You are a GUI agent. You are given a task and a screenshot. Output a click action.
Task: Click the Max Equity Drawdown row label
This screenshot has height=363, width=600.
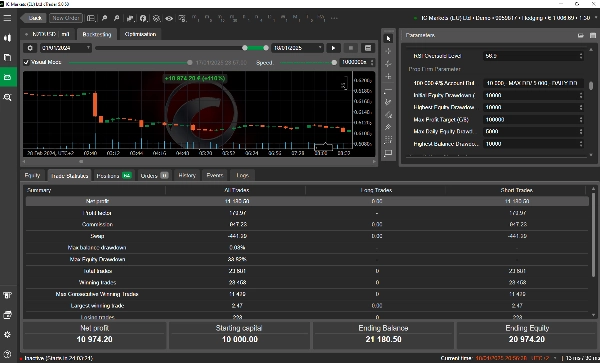[97, 259]
